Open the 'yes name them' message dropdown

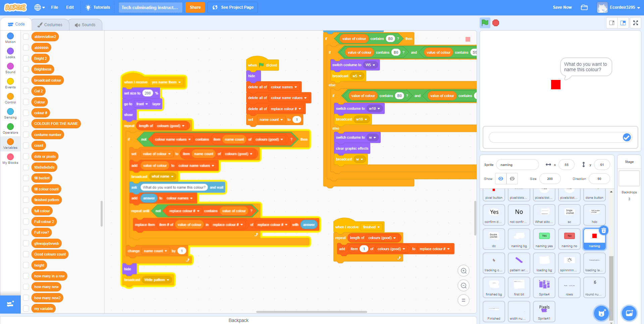tap(166, 82)
